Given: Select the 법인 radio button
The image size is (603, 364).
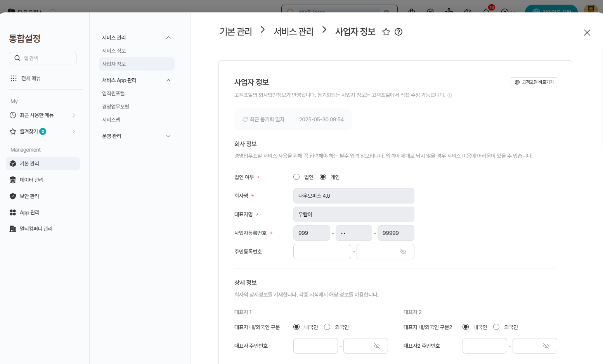Looking at the screenshot, I should click(x=296, y=177).
